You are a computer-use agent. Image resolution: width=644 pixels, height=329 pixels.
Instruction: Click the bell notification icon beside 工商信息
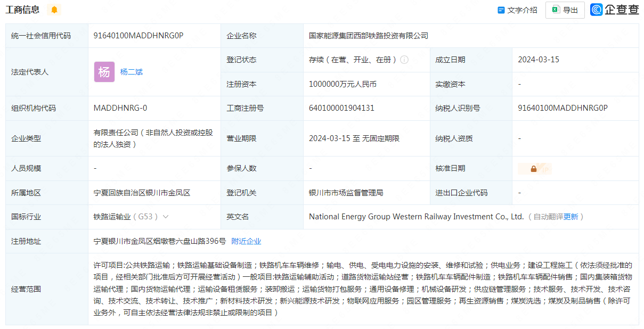tap(54, 10)
